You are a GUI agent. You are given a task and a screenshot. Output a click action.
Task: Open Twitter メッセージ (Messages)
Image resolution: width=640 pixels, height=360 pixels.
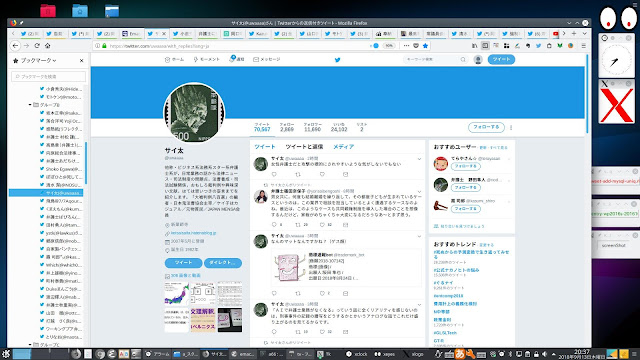click(x=267, y=60)
